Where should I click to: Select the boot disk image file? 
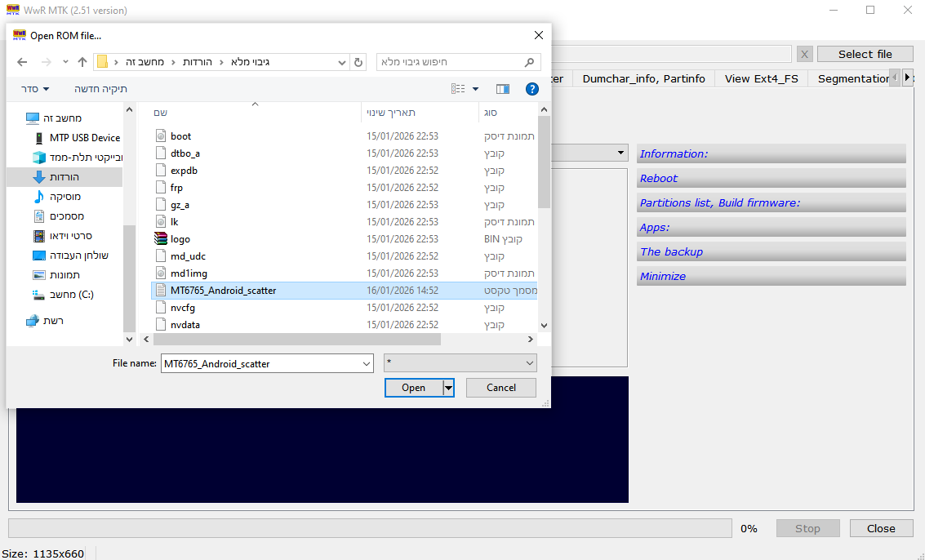tap(180, 136)
